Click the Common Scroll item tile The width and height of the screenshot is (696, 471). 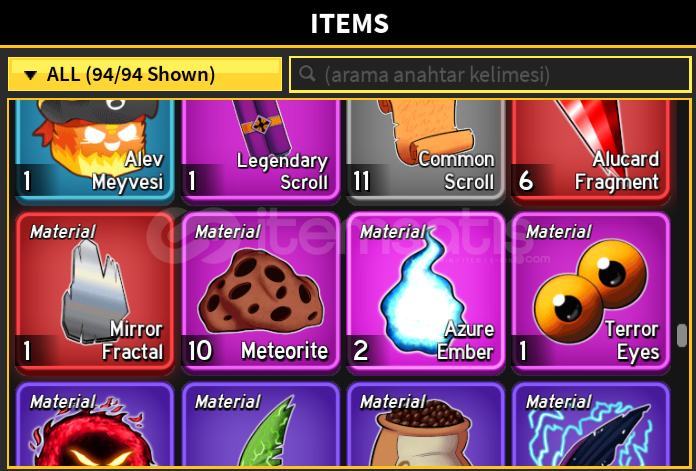426,151
